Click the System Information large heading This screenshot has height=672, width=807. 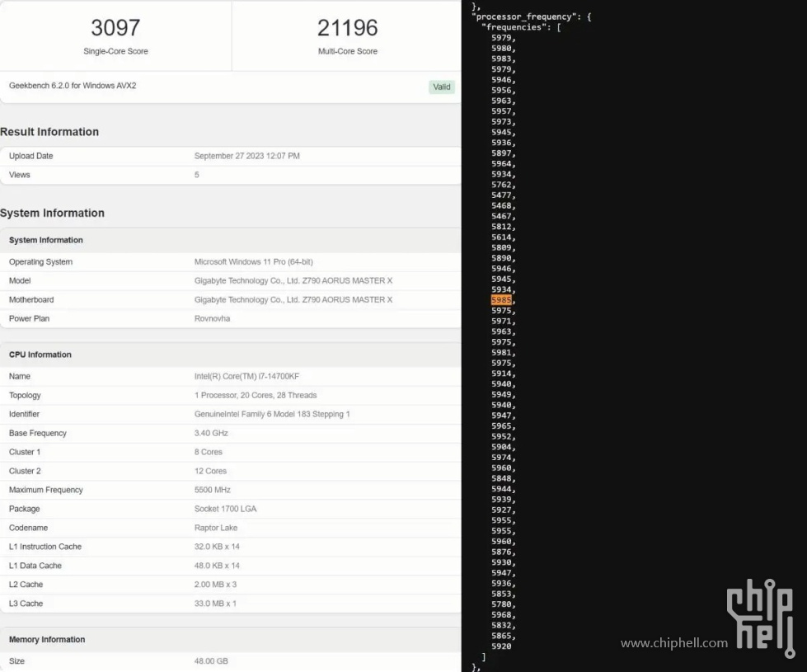click(52, 214)
